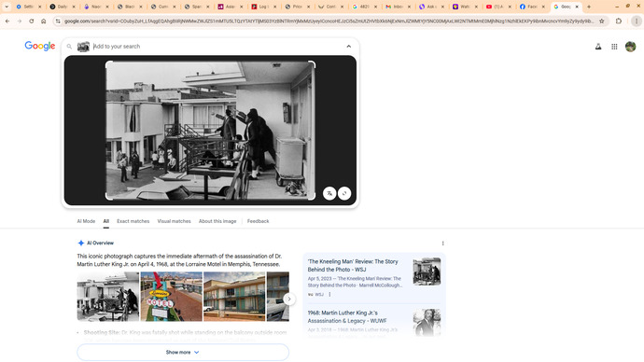The image size is (644, 362).
Task: Open the Lorraine Motel sign thumbnail
Action: click(172, 297)
